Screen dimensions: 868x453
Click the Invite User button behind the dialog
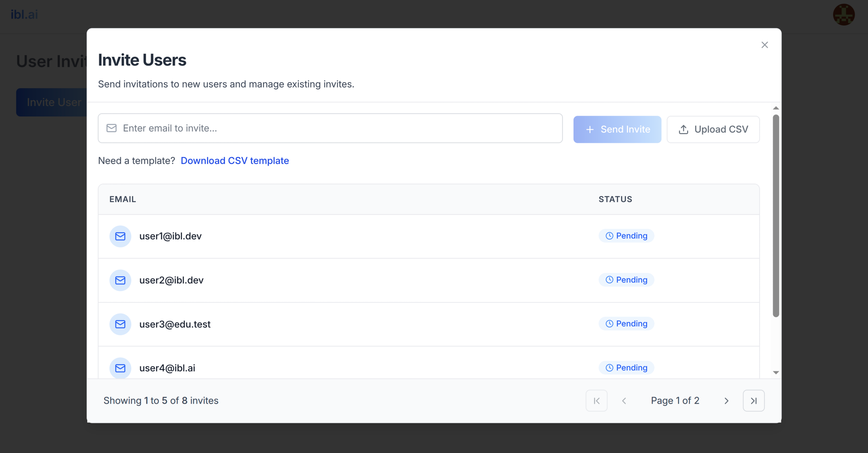51,102
